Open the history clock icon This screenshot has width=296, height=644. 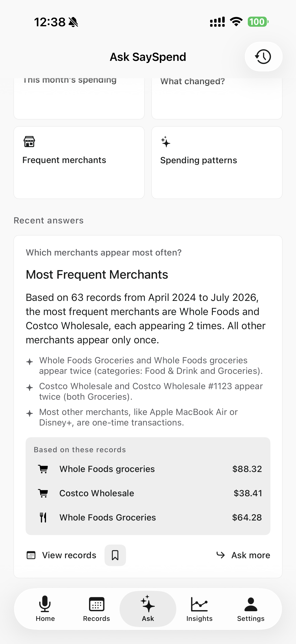click(x=263, y=57)
